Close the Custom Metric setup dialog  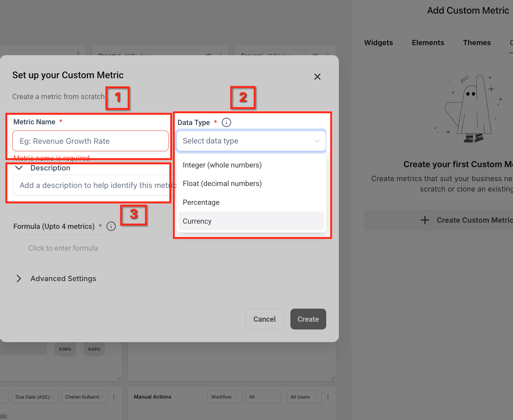[317, 77]
